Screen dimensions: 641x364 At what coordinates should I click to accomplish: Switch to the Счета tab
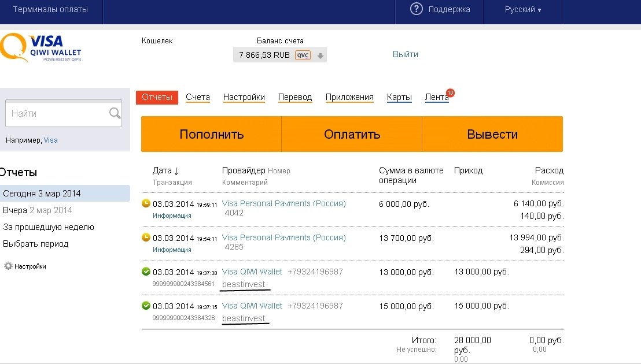(198, 97)
